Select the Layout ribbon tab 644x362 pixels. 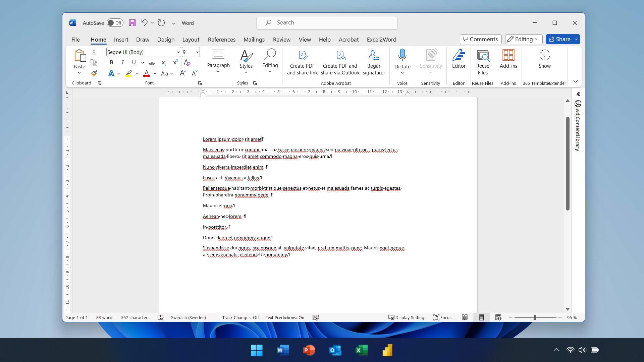pyautogui.click(x=191, y=39)
